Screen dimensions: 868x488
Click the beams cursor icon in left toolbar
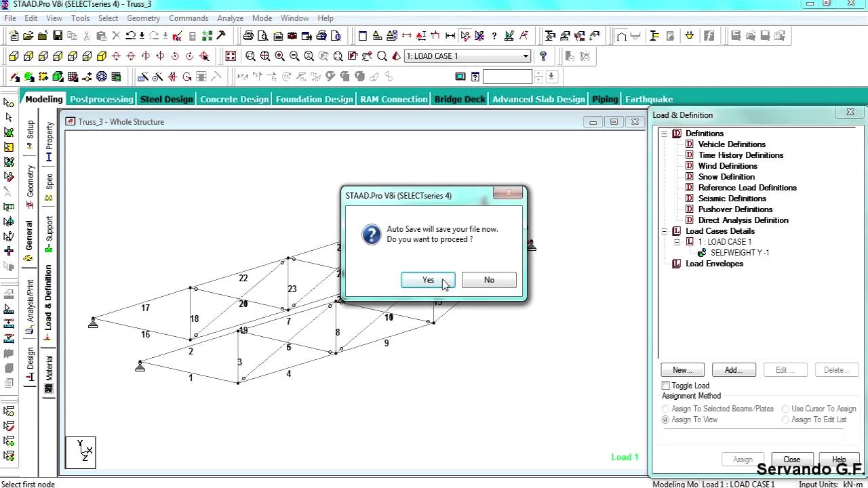[9, 117]
